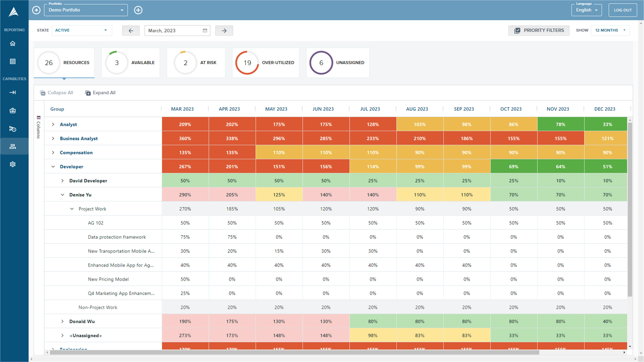Click the settings gear icon in sidebar
Screen dimensions: 644x362
[x=13, y=164]
